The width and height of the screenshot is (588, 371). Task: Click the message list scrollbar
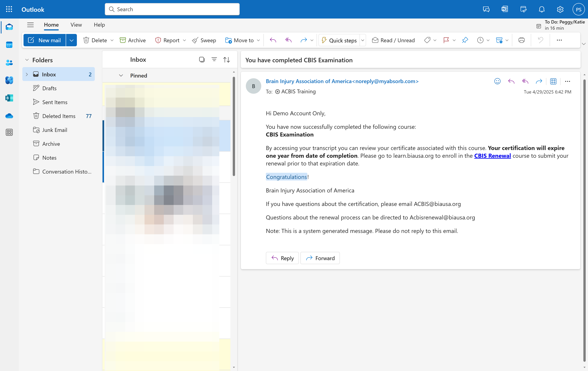pos(234,127)
